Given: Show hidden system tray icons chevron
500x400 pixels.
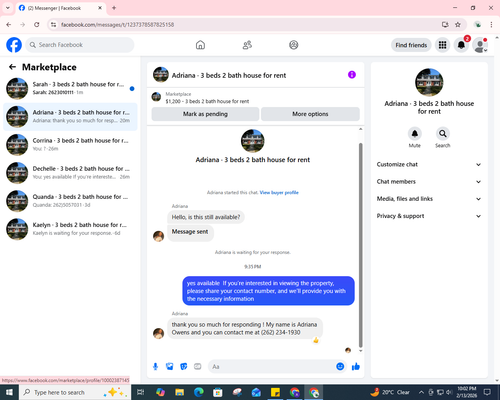Looking at the screenshot, I should pos(421,392).
